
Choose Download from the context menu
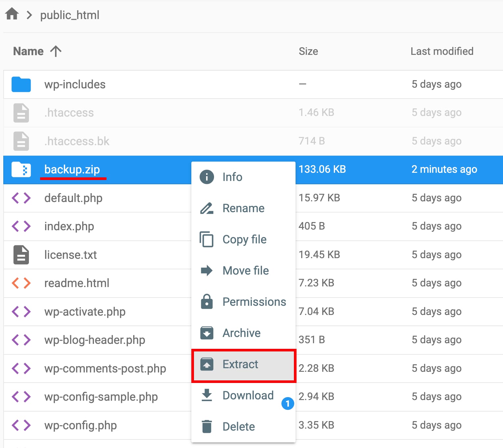(248, 395)
